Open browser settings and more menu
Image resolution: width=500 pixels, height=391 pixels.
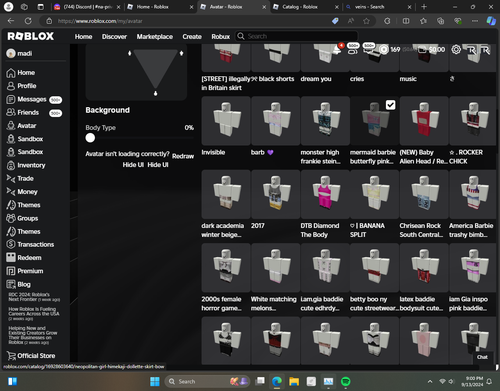click(475, 21)
